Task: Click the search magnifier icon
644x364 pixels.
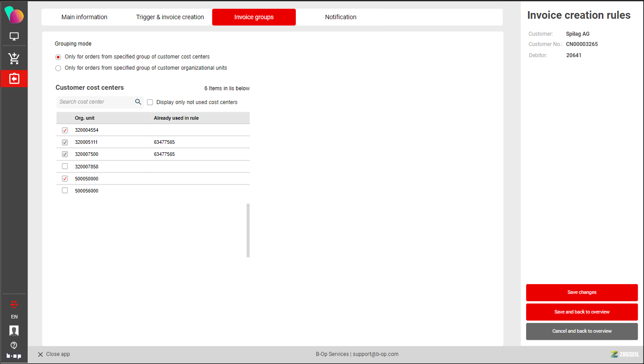Action: pyautogui.click(x=138, y=102)
